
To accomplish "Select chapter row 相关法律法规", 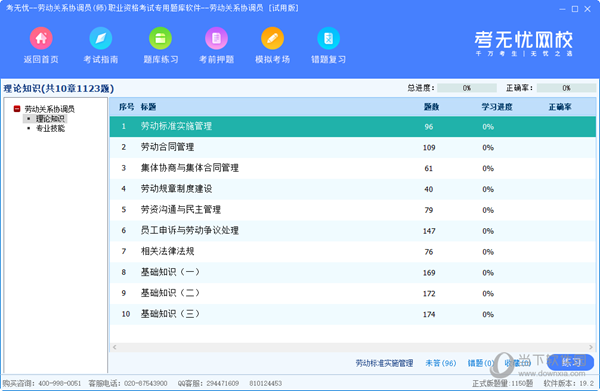I will [352, 252].
